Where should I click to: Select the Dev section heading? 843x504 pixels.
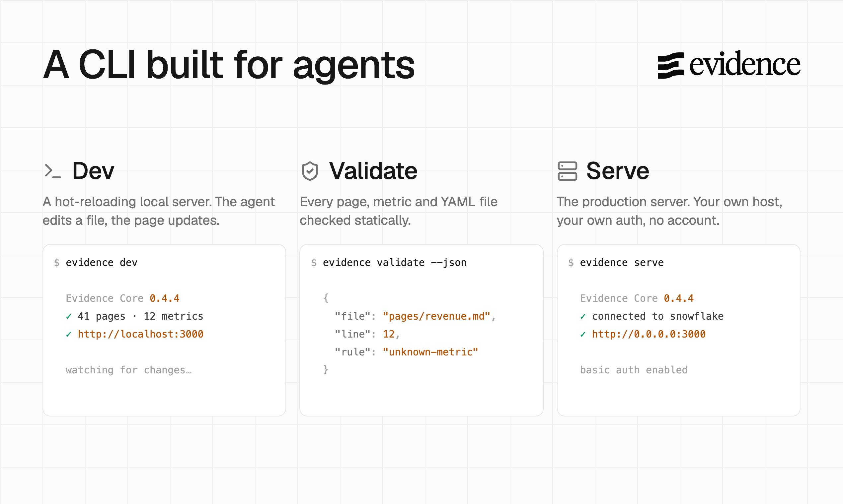pyautogui.click(x=93, y=171)
